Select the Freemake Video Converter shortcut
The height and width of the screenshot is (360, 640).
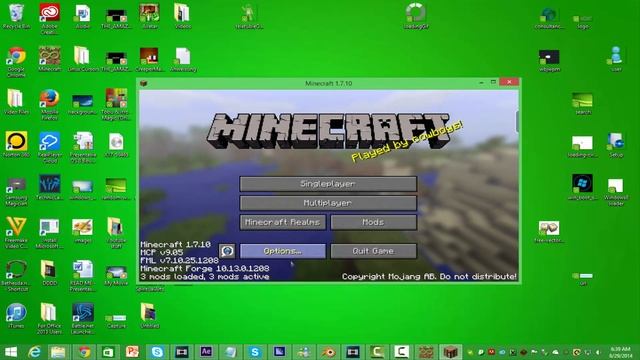(x=16, y=233)
